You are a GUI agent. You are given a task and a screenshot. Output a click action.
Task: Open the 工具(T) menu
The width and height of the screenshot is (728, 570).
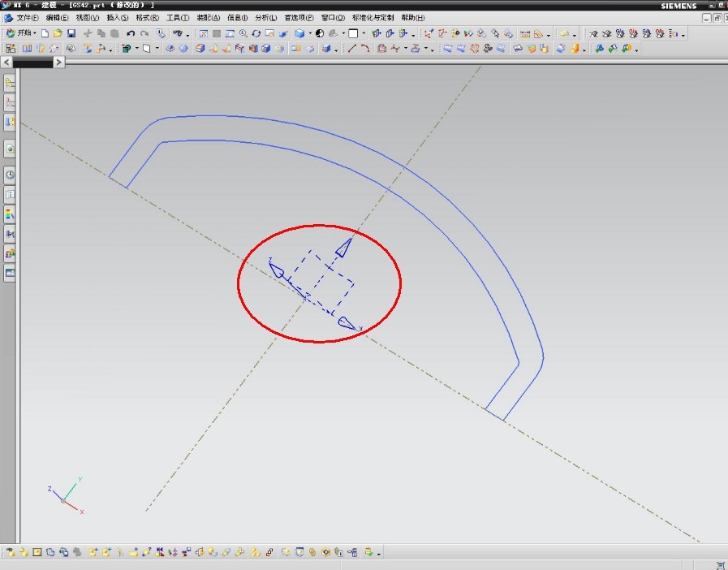coord(178,18)
